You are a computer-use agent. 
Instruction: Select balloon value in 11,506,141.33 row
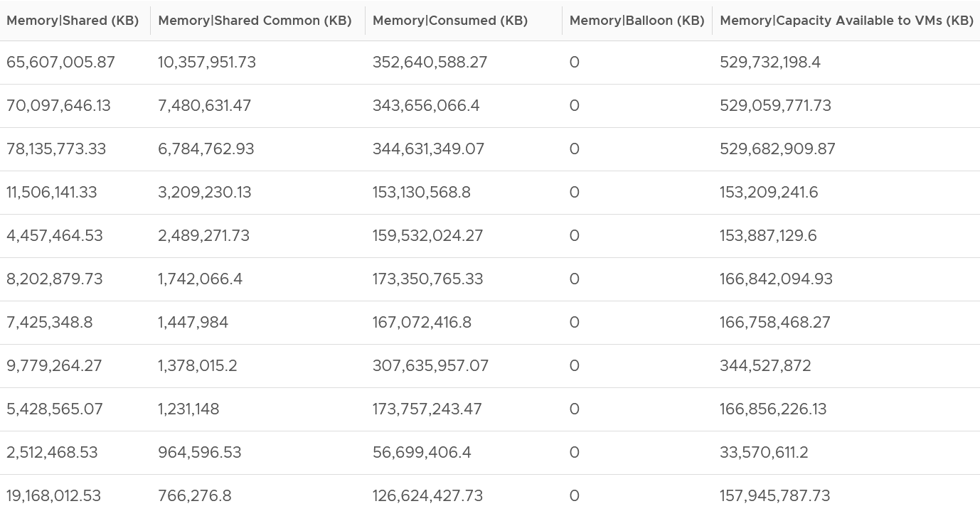575,193
